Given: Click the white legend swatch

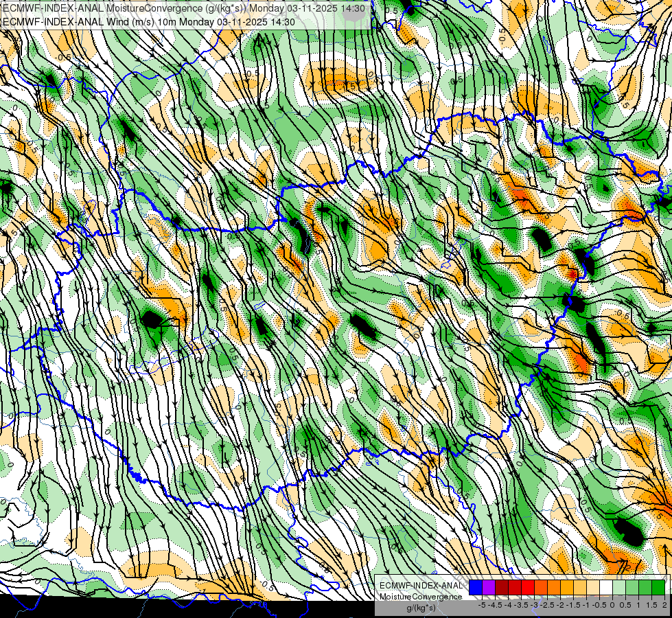Looking at the screenshot, I should 606,588.
